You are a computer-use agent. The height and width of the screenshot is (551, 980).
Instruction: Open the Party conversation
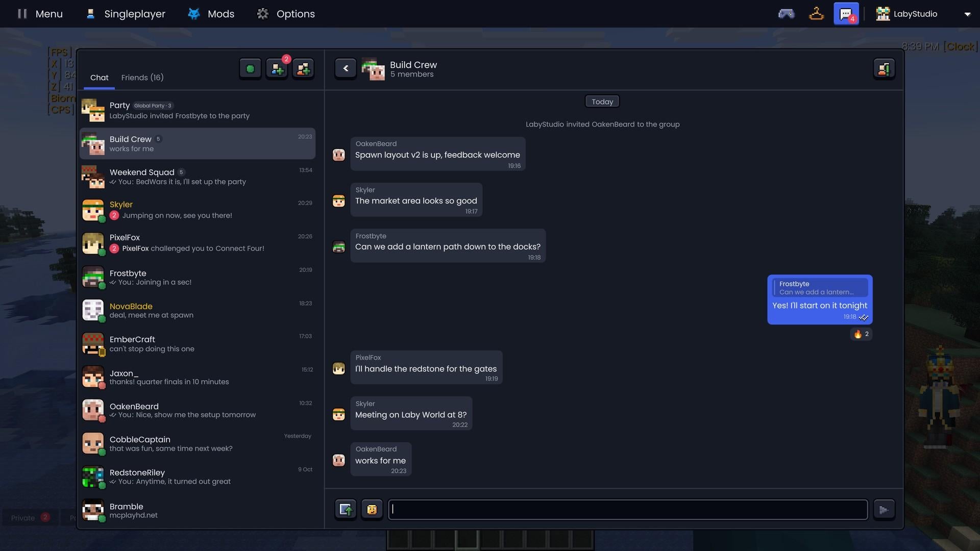(x=198, y=110)
